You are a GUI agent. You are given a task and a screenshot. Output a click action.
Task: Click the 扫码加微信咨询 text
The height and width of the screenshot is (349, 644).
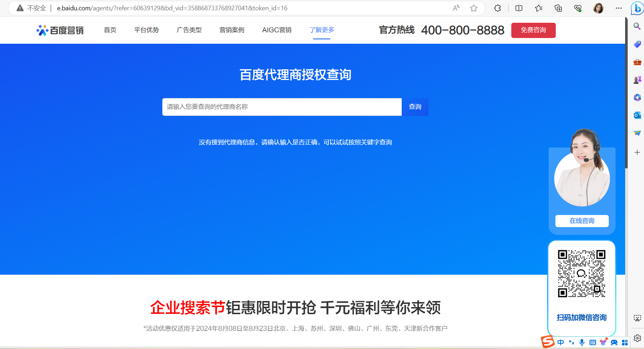coord(582,317)
